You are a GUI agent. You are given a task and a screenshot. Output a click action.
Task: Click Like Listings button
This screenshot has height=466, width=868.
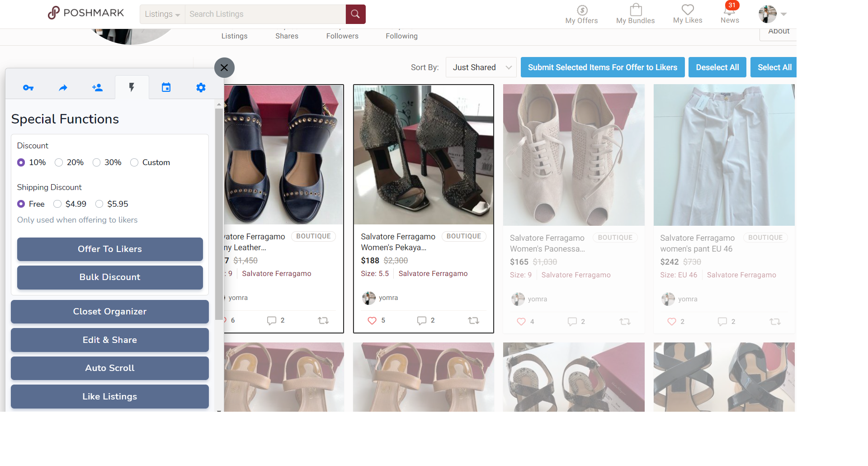[110, 397]
